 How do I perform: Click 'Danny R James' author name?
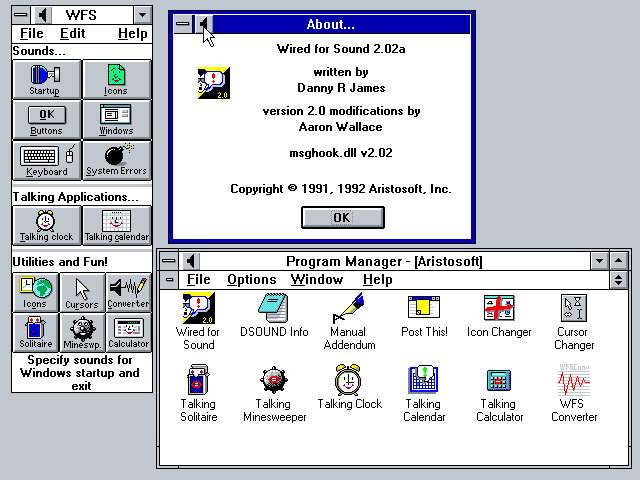coord(341,88)
